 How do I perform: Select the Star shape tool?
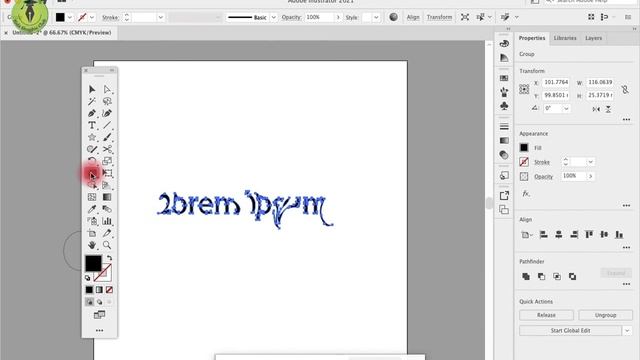coord(92,137)
